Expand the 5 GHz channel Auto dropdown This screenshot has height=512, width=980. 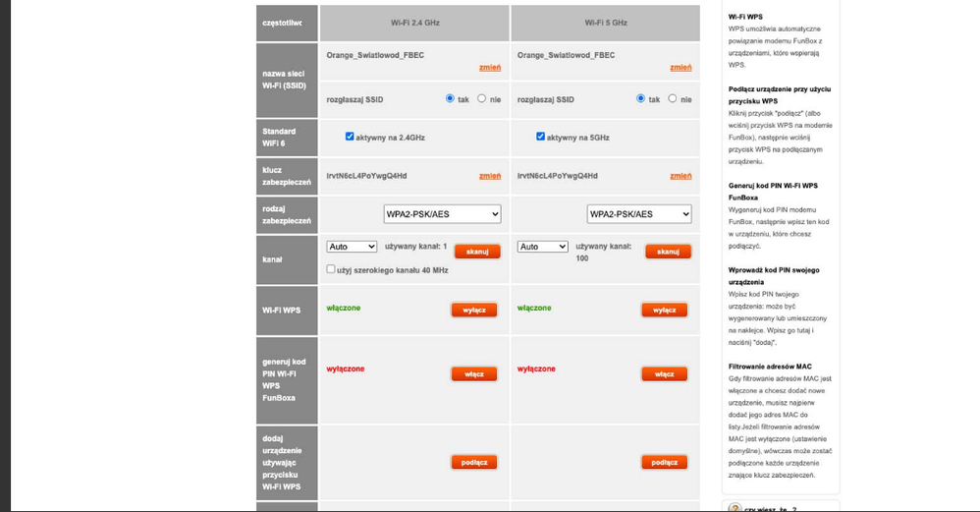[542, 247]
